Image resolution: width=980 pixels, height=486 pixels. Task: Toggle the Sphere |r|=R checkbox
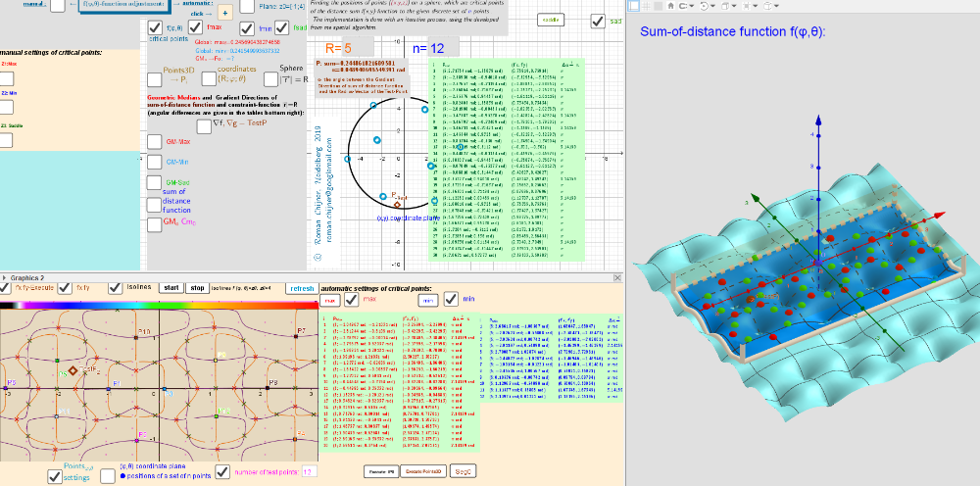(x=270, y=79)
